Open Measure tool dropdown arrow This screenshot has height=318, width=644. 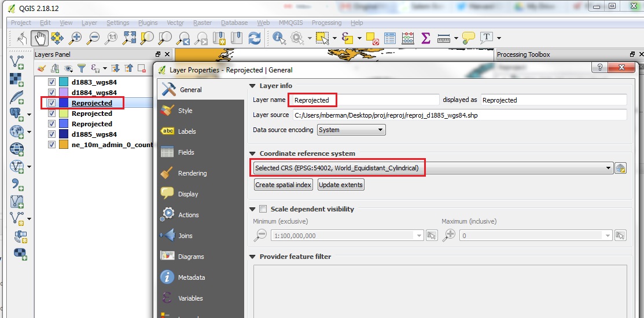[x=456, y=38]
